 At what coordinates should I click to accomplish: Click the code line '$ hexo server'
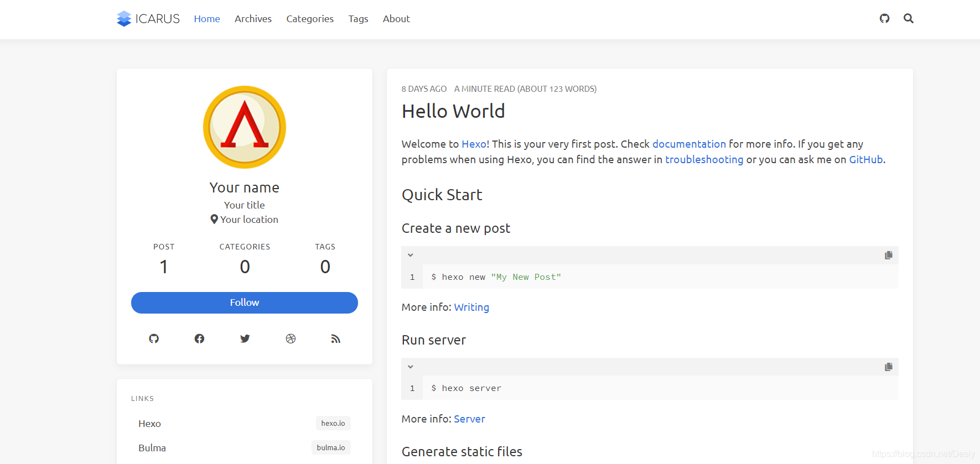click(x=466, y=388)
